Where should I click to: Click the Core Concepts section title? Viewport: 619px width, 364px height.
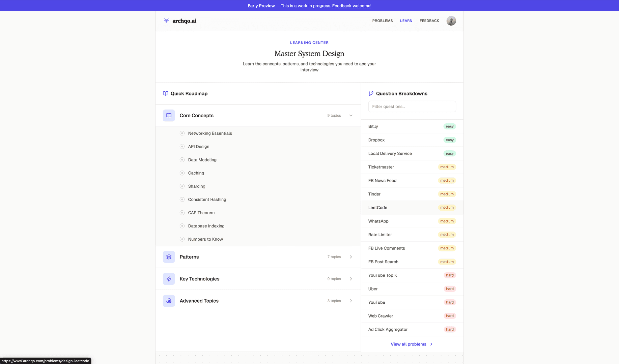[x=197, y=116]
